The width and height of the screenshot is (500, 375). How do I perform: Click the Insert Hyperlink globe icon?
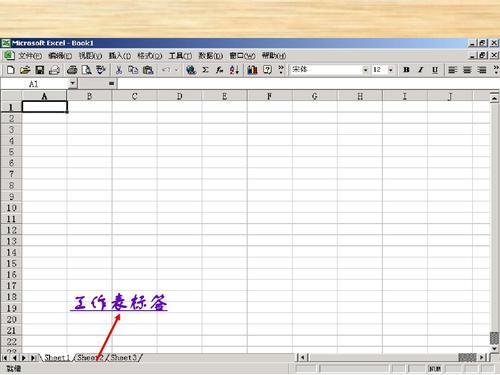(x=191, y=70)
